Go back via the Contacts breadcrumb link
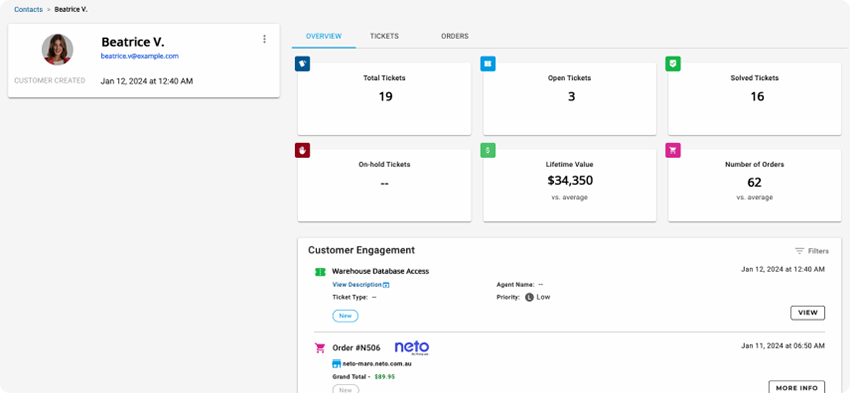 28,9
